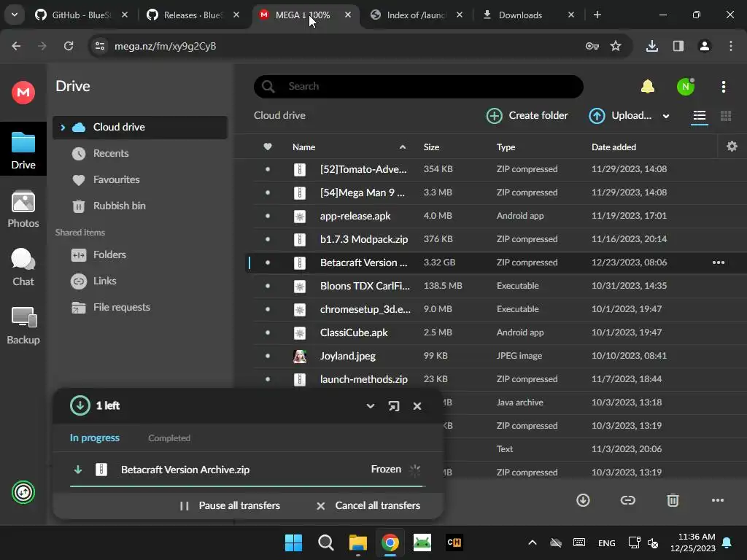Open the MEGA logo home icon
The width and height of the screenshot is (747, 560).
[23, 93]
